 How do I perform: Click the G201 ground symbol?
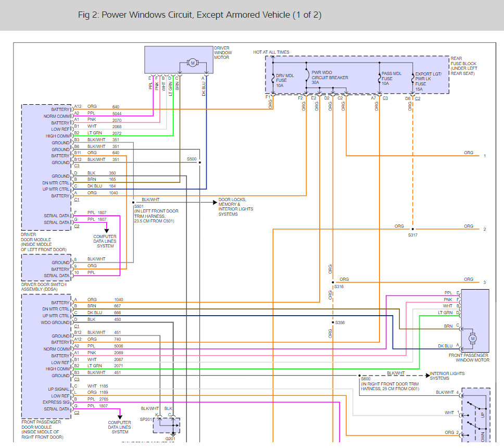point(173,434)
